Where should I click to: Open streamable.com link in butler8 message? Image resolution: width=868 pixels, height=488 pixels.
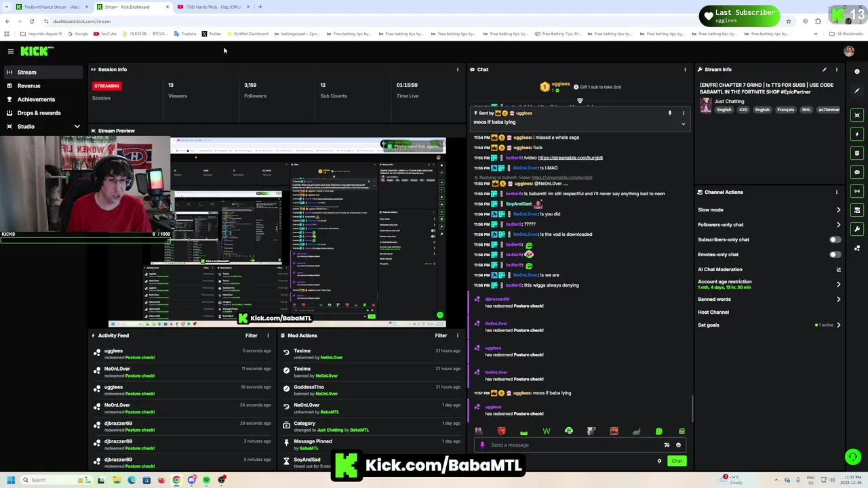570,158
